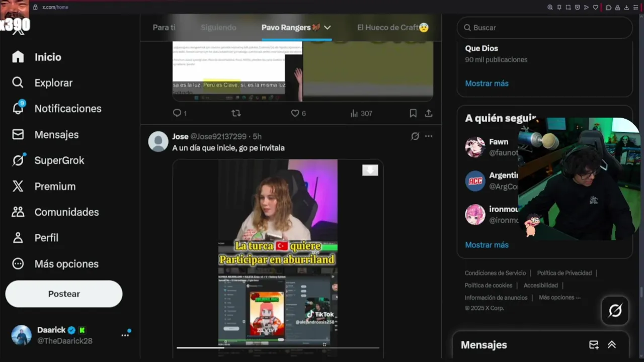Open browser profile account icon

[617, 7]
